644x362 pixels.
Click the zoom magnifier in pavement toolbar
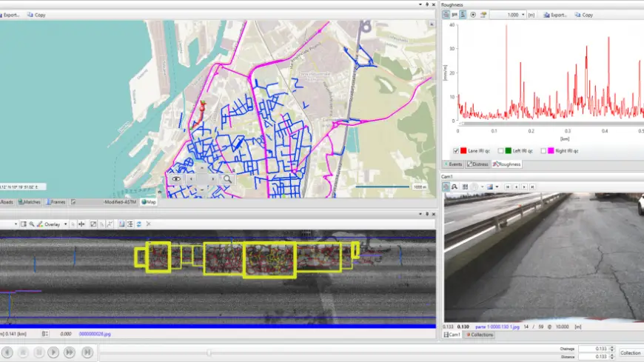(x=32, y=224)
